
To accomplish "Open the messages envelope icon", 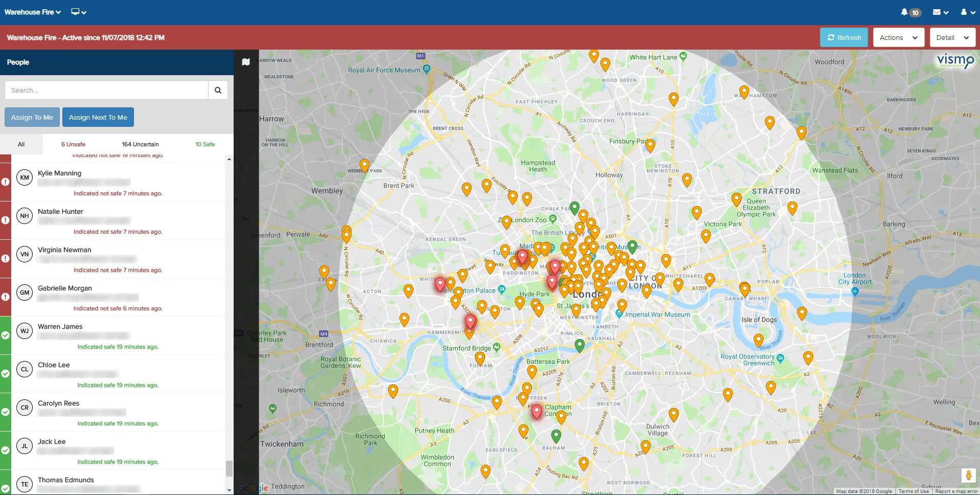I will pyautogui.click(x=937, y=12).
